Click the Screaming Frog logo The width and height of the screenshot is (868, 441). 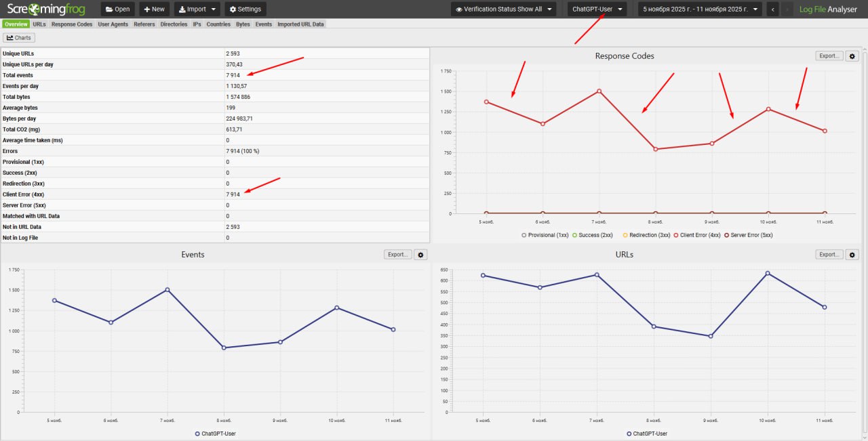(47, 9)
